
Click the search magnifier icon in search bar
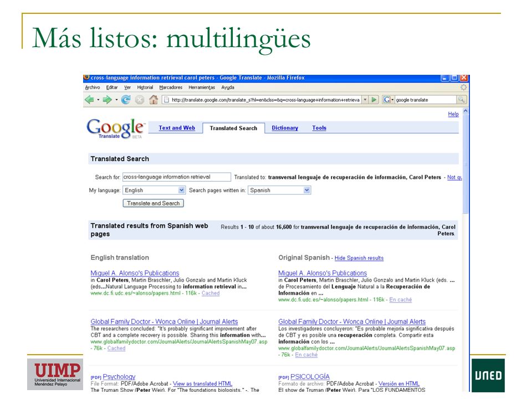461,100
